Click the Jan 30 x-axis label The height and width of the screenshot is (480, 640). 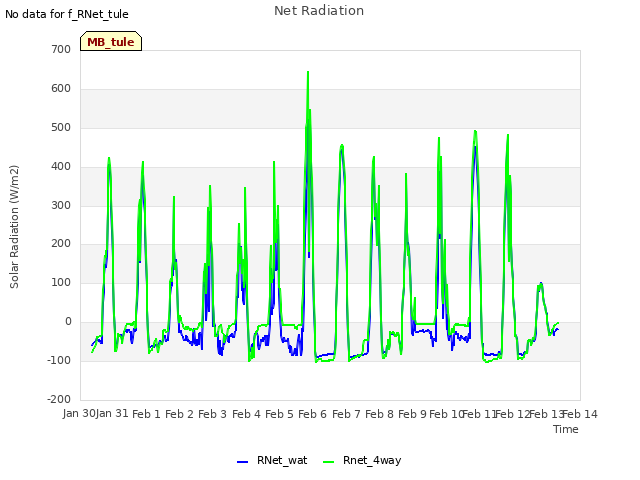pyautogui.click(x=79, y=413)
